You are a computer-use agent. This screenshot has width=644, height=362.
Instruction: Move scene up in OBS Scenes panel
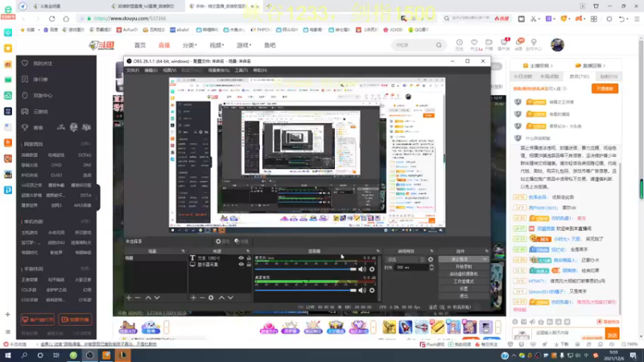click(148, 298)
